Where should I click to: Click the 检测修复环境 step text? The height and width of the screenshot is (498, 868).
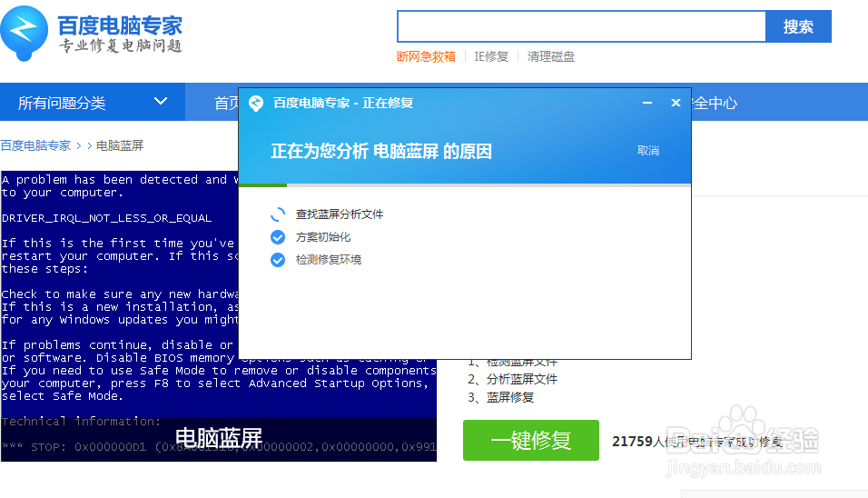click(329, 260)
